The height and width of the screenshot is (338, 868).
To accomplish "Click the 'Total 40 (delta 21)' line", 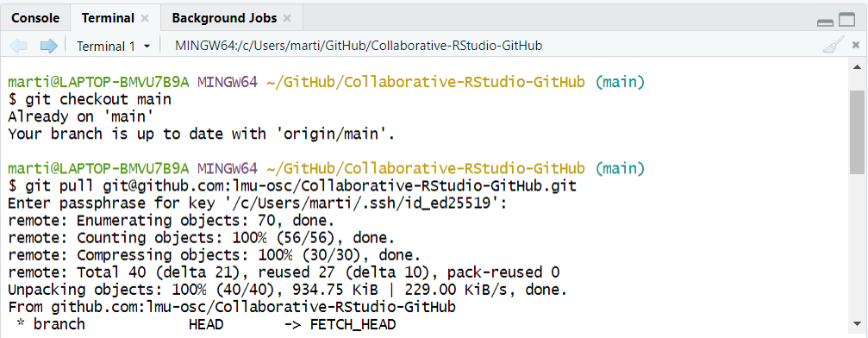I will coord(284,272).
